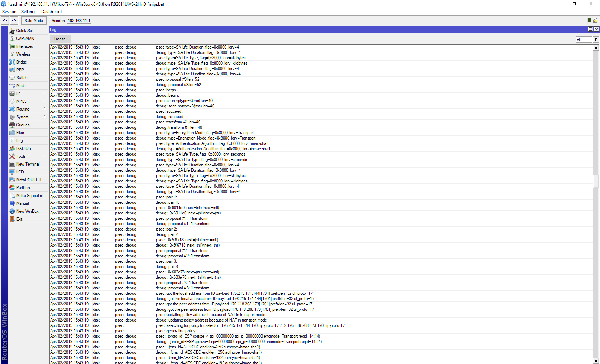Click the Redo arrow in the toolbar
Screen dimensions: 600x364
pos(14,21)
